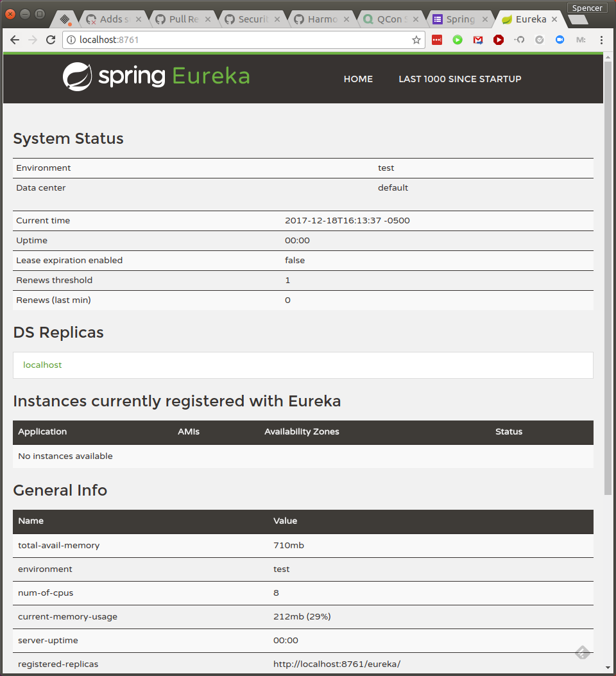Switch to the Pull Request tab

181,19
